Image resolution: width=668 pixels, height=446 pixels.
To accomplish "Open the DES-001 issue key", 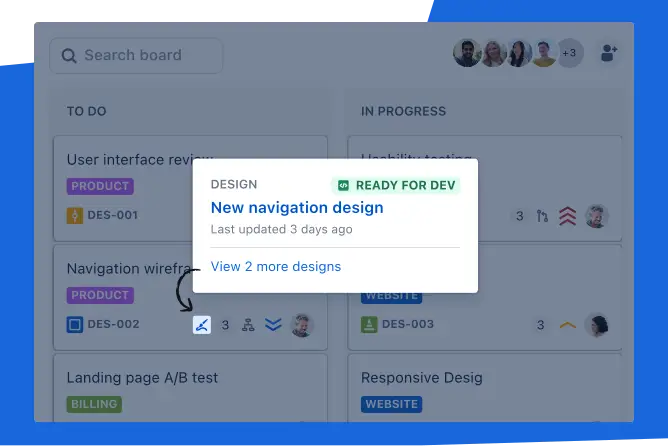I will coord(112,215).
